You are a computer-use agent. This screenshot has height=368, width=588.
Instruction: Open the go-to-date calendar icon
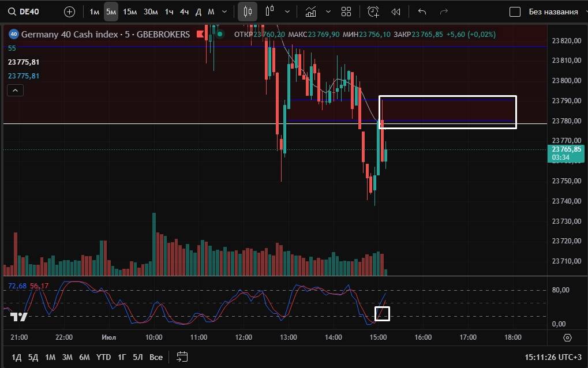click(182, 357)
